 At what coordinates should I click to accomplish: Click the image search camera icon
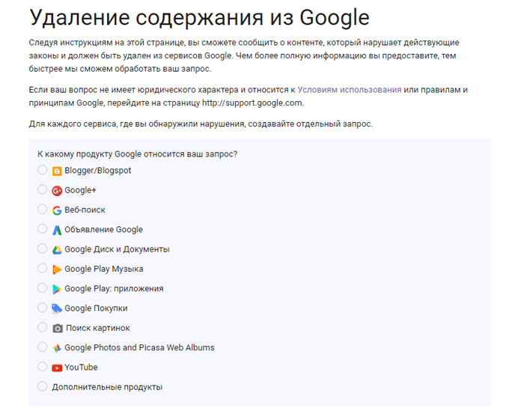[x=58, y=328]
